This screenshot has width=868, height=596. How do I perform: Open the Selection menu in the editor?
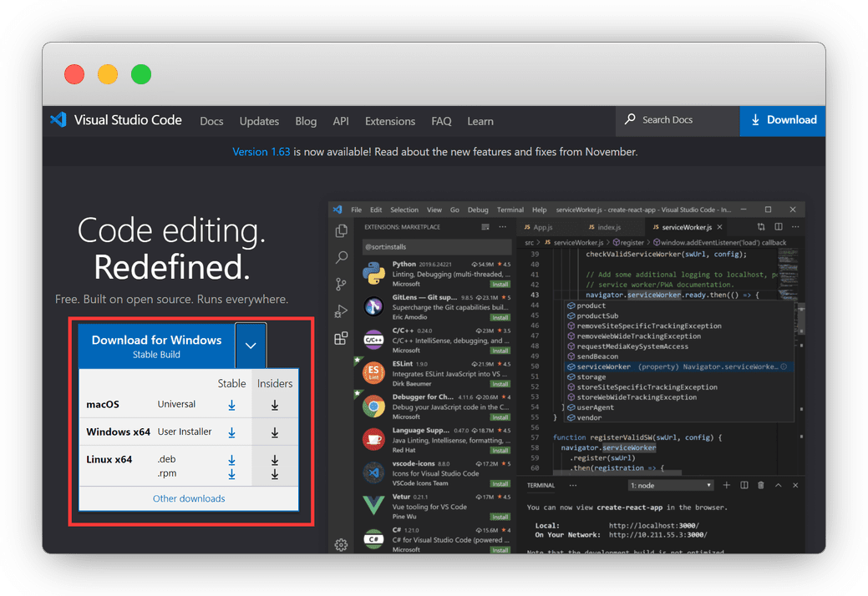[x=404, y=210]
